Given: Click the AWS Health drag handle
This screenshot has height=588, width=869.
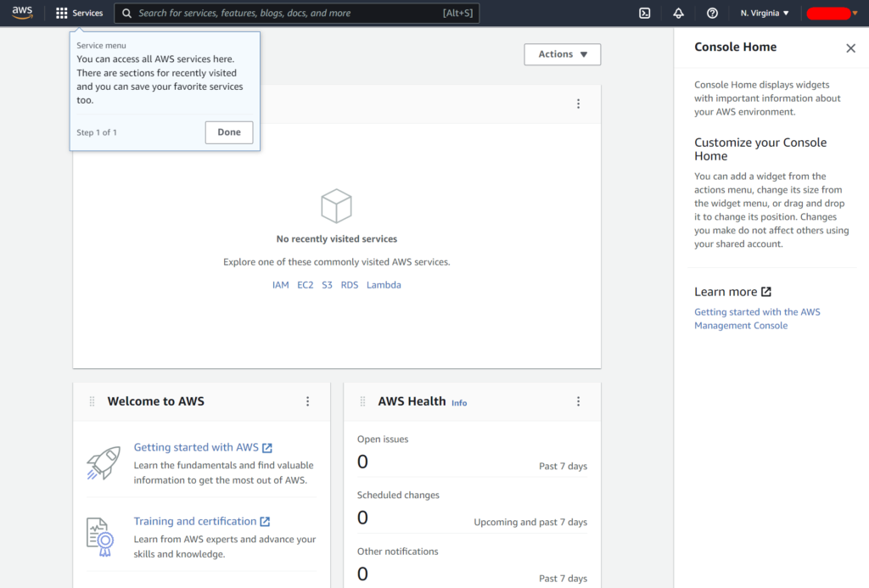Looking at the screenshot, I should (362, 401).
